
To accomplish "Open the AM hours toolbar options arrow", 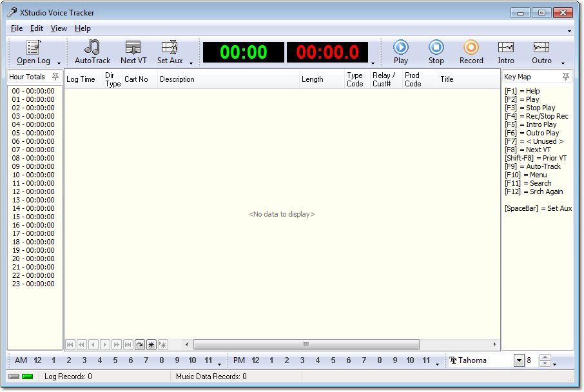I will click(219, 364).
